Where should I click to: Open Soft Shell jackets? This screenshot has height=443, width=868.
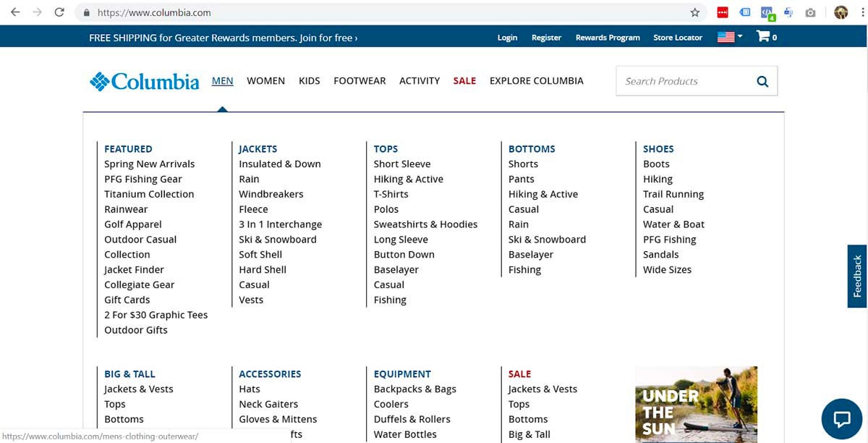click(x=260, y=254)
